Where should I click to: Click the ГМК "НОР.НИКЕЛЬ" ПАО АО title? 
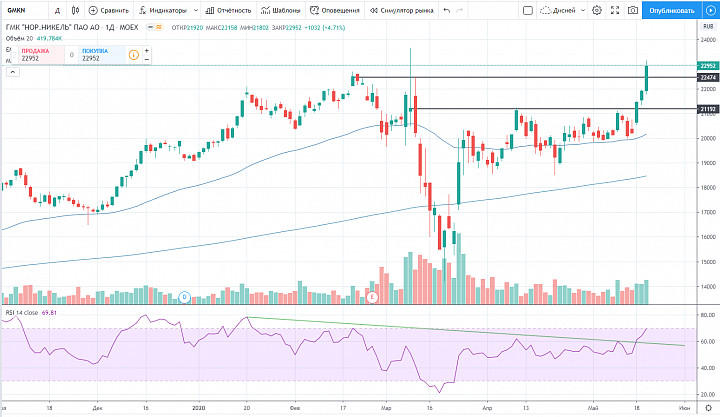coord(53,28)
